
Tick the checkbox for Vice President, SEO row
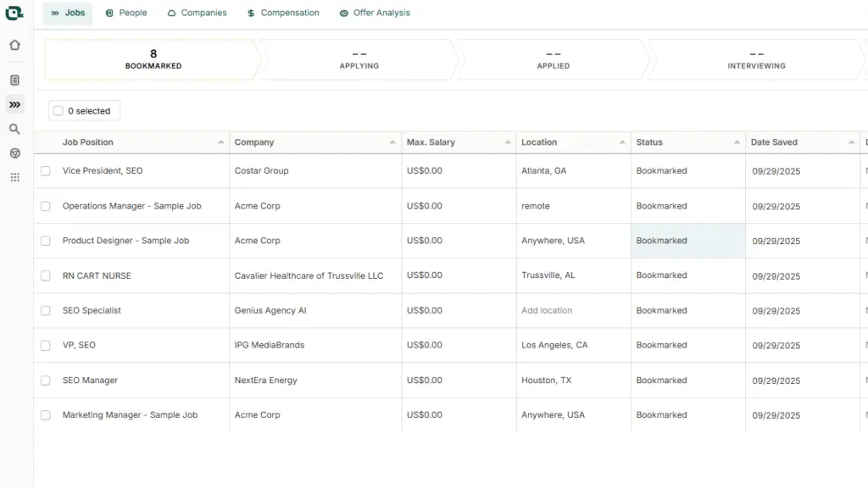pyautogui.click(x=46, y=171)
